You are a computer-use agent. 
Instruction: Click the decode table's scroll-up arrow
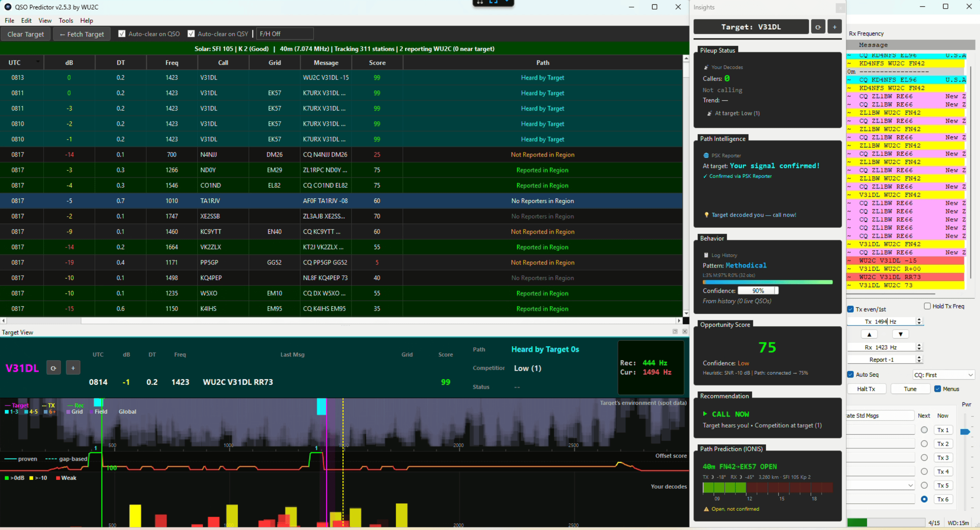[x=686, y=58]
